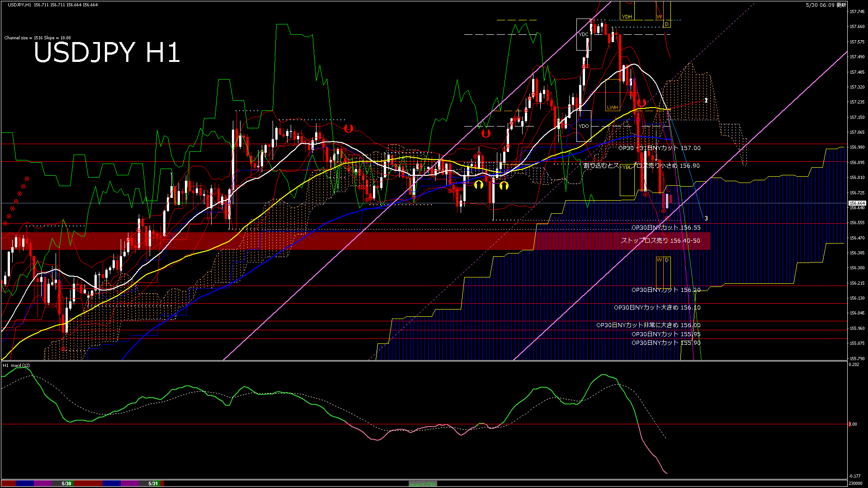The height and width of the screenshot is (488, 868).
Task: Click the OP30日NYカット大きめ 156.10 label
Action: click(657, 308)
